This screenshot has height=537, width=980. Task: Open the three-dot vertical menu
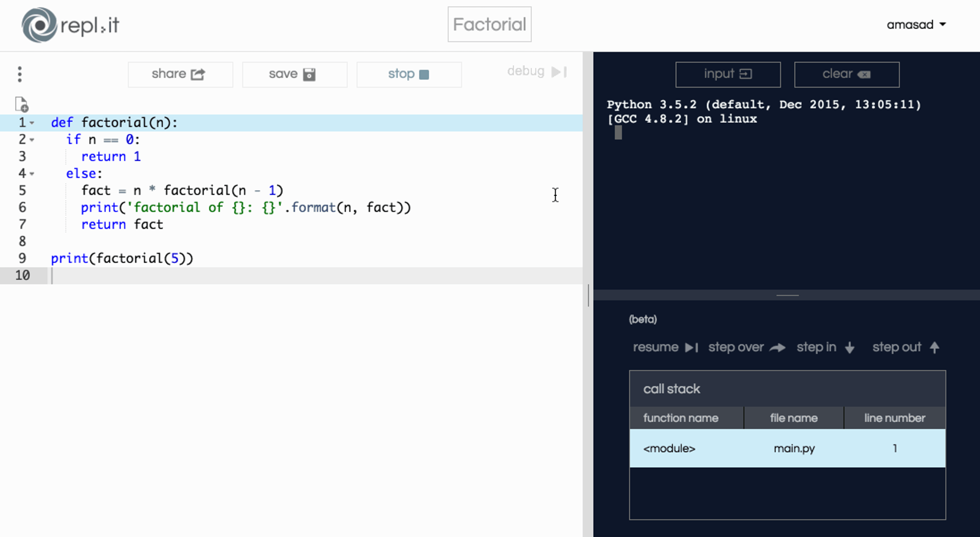tap(20, 74)
